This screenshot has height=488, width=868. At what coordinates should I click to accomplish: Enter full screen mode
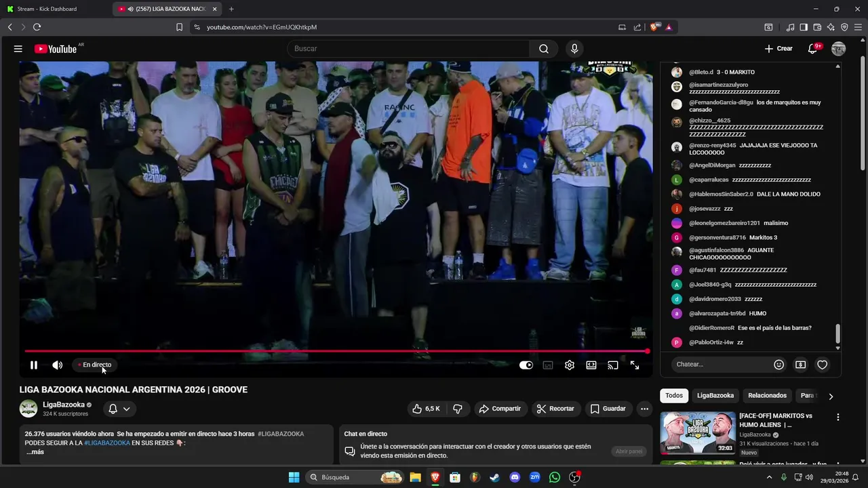(635, 365)
